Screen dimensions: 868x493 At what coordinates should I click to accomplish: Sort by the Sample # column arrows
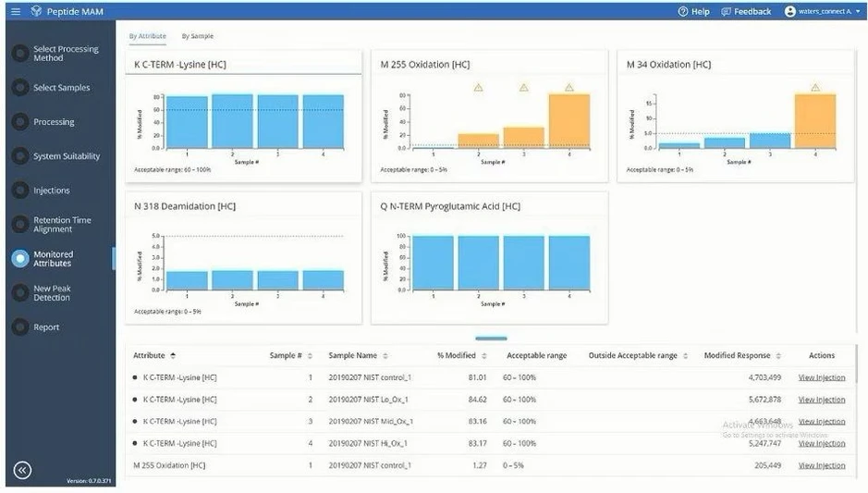pos(310,355)
